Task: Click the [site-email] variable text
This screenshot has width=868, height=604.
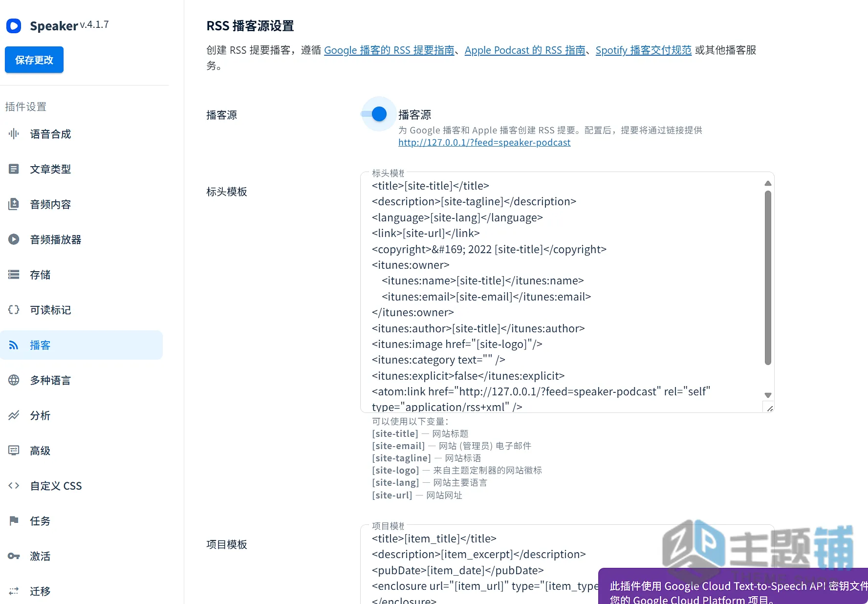Action: pyautogui.click(x=398, y=446)
